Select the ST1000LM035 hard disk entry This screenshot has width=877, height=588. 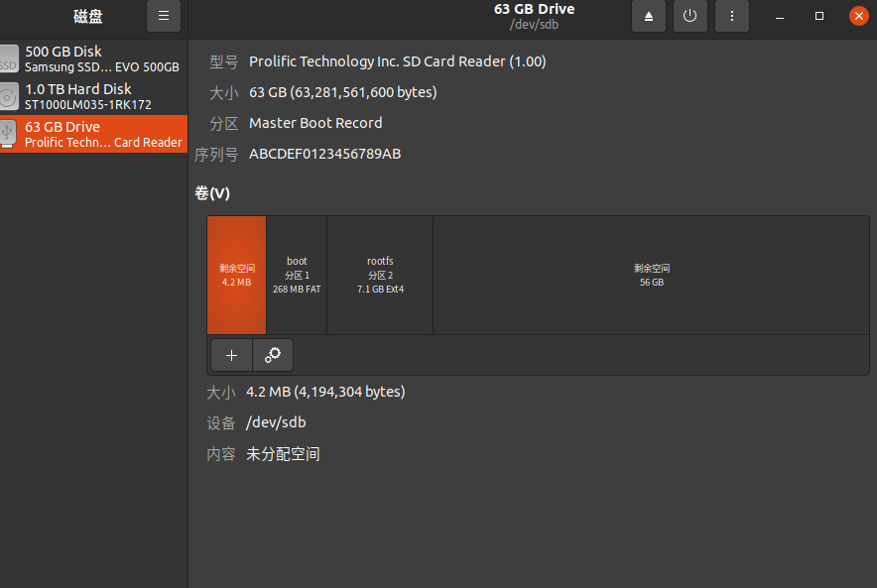click(x=94, y=95)
